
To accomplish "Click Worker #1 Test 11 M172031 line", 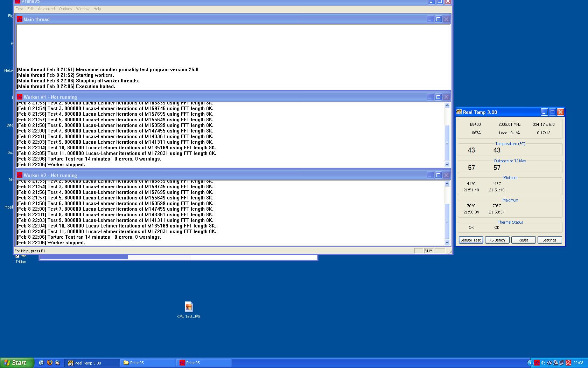I will [117, 153].
